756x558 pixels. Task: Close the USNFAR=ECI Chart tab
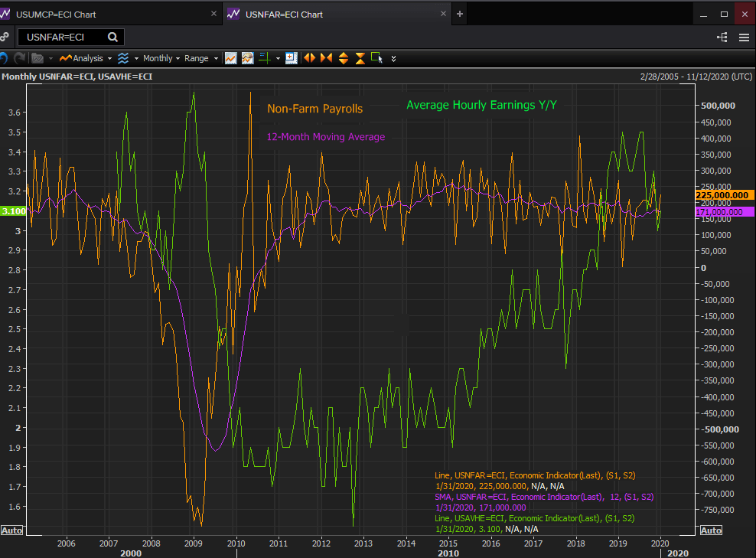[442, 15]
